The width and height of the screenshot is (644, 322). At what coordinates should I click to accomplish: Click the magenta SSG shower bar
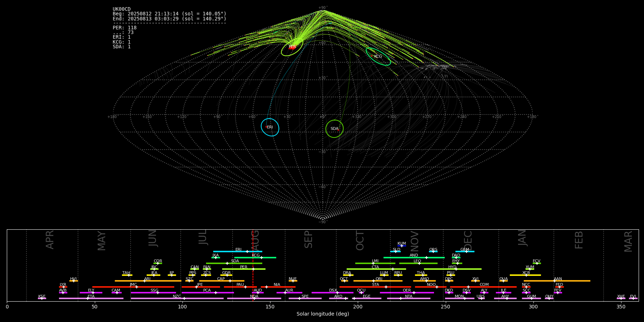153,293
